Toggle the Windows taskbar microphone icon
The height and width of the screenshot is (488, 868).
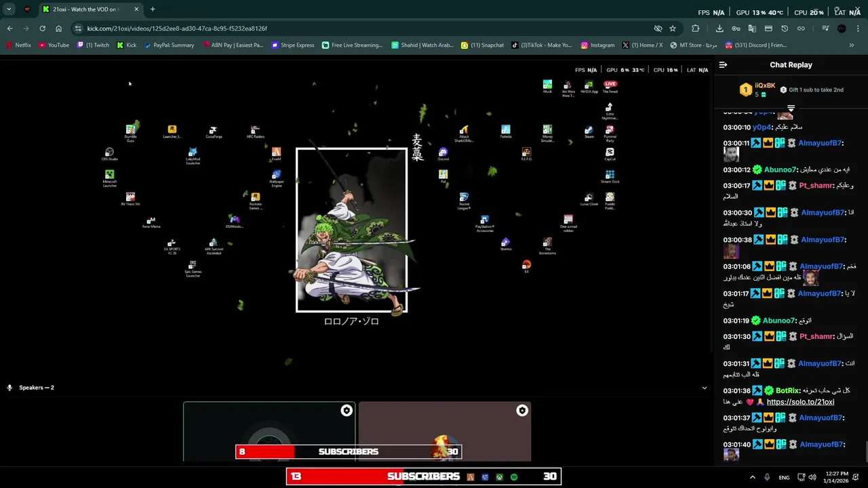(767, 477)
